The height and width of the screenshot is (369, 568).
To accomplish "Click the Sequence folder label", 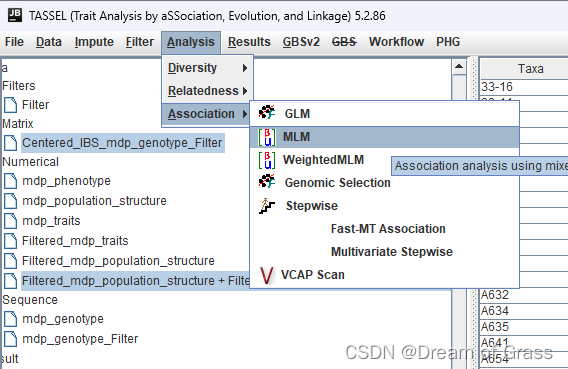I will coord(30,300).
